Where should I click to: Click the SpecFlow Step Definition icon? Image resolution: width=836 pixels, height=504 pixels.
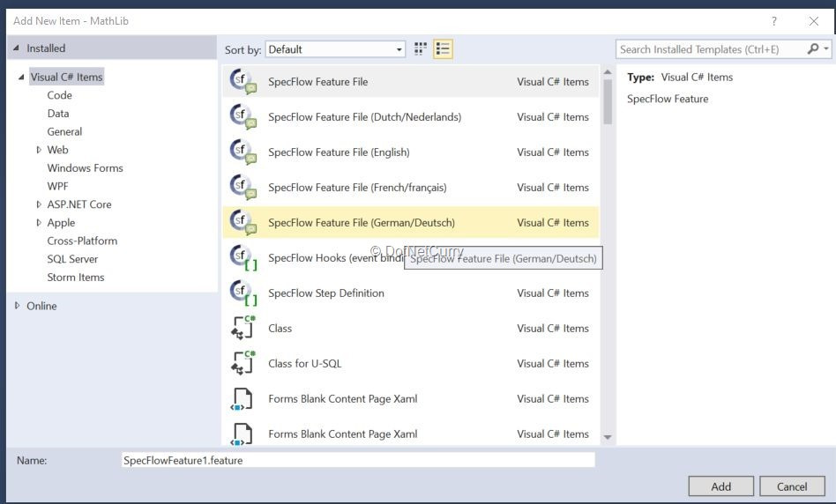(x=243, y=293)
